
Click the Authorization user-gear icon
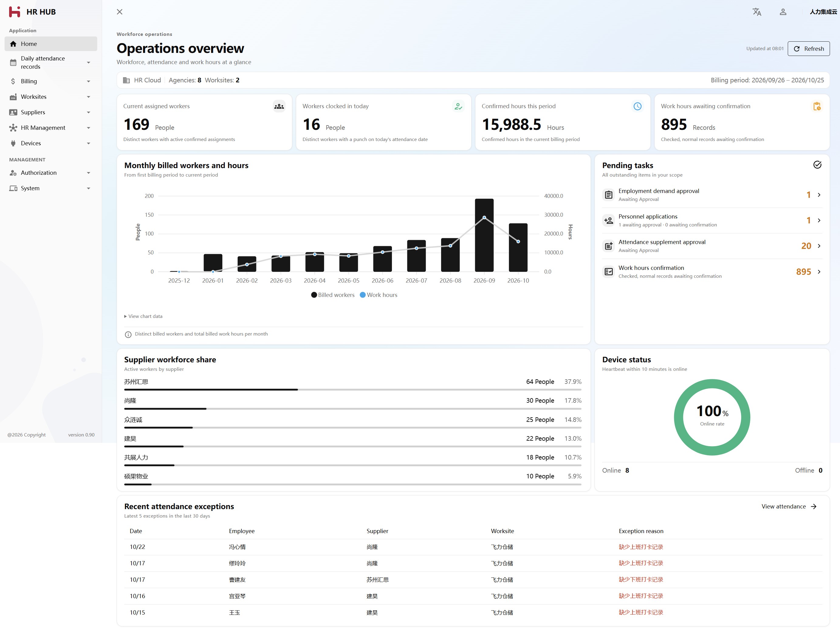coord(13,173)
